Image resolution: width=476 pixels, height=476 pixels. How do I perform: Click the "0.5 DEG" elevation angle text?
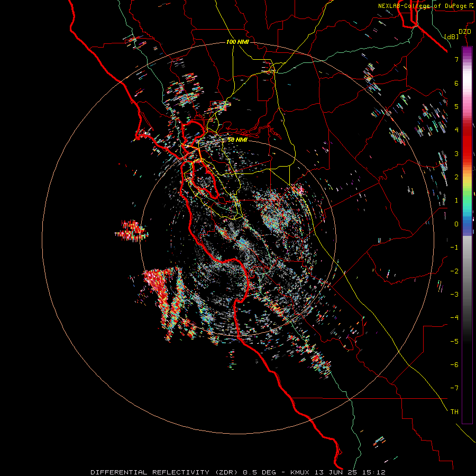pyautogui.click(x=260, y=472)
